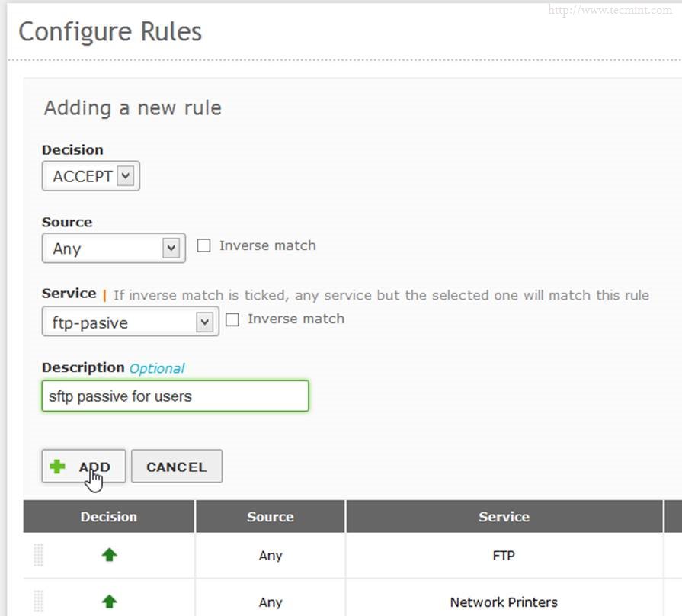Click the Decision column header in table
The height and width of the screenshot is (616, 682).
[x=109, y=517]
